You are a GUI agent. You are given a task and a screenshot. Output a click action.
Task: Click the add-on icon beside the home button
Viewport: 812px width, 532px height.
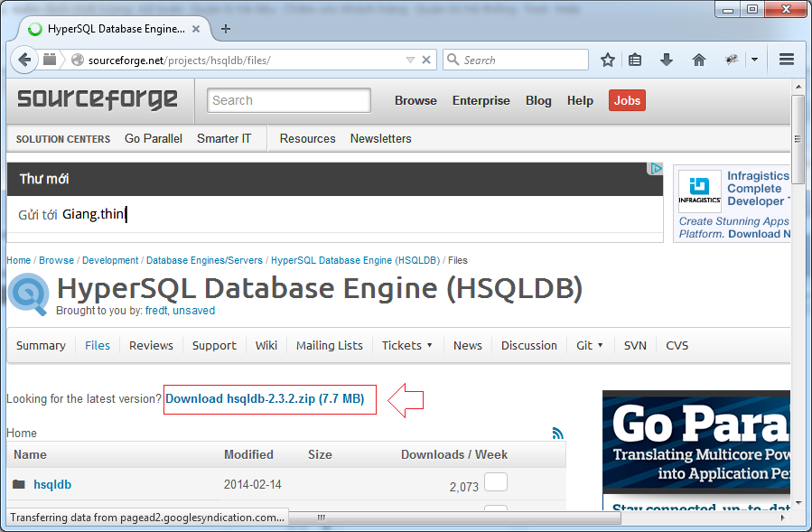coord(732,61)
